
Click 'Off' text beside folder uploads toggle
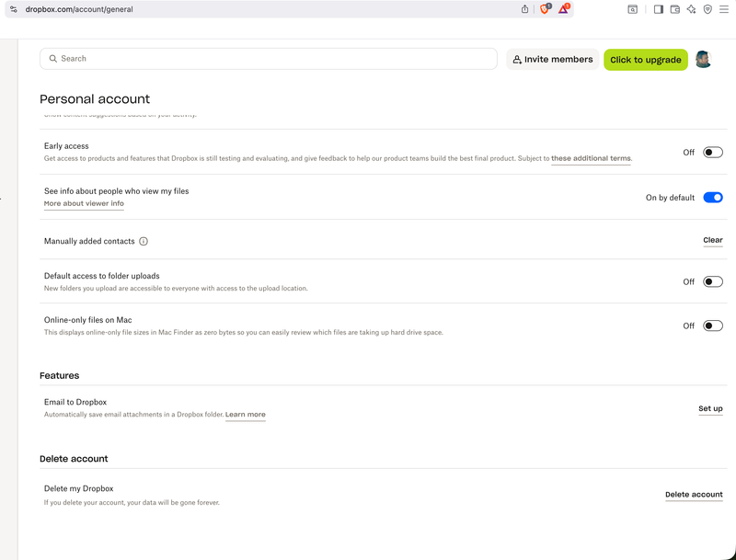pos(688,282)
